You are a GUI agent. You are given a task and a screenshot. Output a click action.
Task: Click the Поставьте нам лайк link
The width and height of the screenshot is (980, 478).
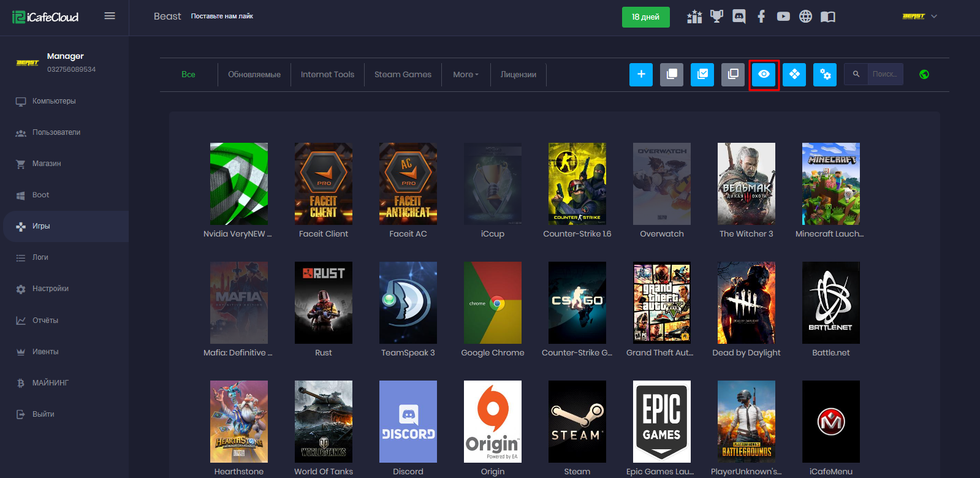pos(222,16)
